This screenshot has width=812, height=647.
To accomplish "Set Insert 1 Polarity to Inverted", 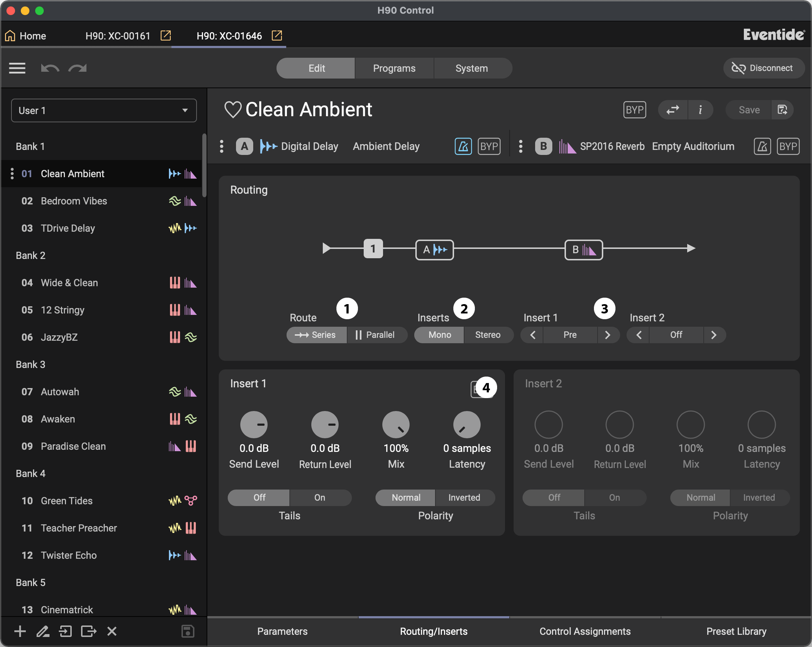I will coord(465,497).
